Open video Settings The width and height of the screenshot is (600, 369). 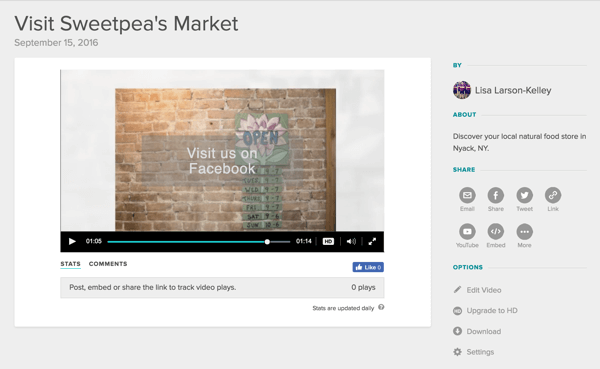(480, 352)
